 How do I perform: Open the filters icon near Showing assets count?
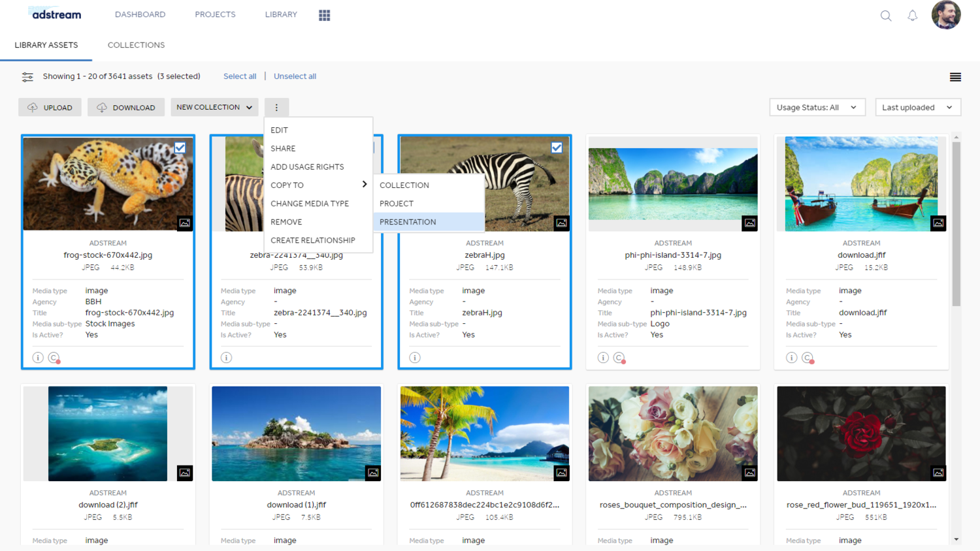(x=27, y=76)
